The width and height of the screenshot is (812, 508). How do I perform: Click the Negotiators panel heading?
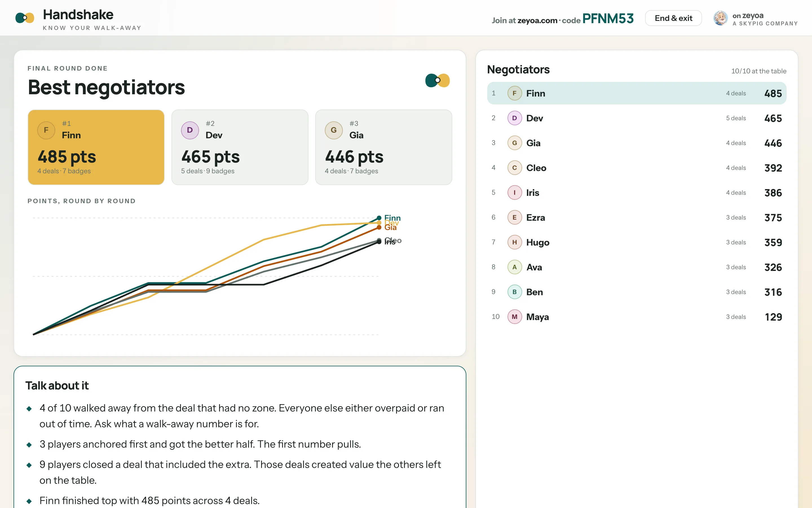[x=518, y=69]
